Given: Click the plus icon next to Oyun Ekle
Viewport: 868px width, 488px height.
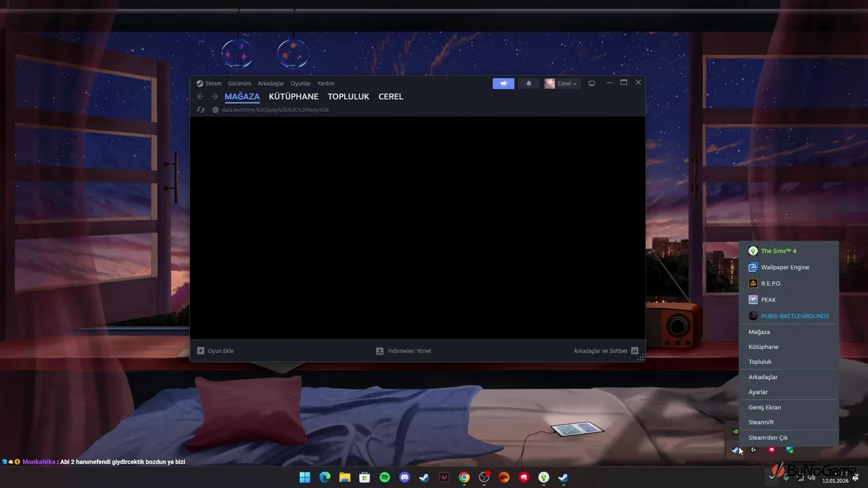Looking at the screenshot, I should click(201, 350).
